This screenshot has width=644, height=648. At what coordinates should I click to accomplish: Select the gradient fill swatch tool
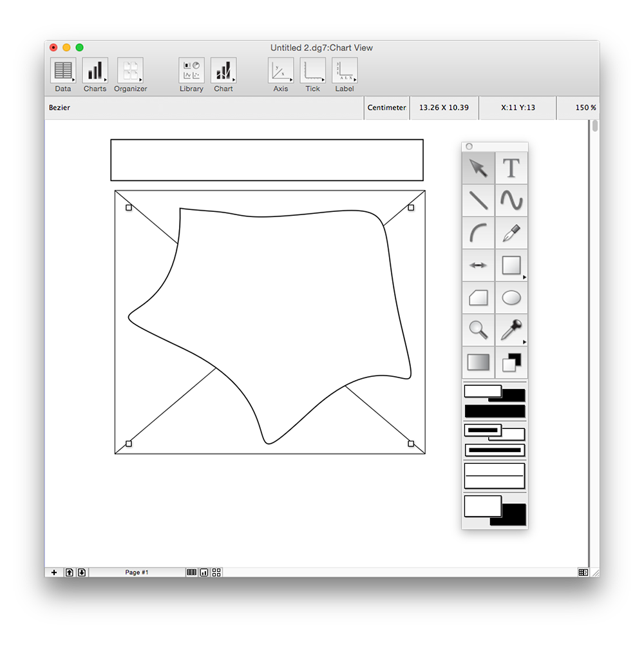click(x=478, y=363)
